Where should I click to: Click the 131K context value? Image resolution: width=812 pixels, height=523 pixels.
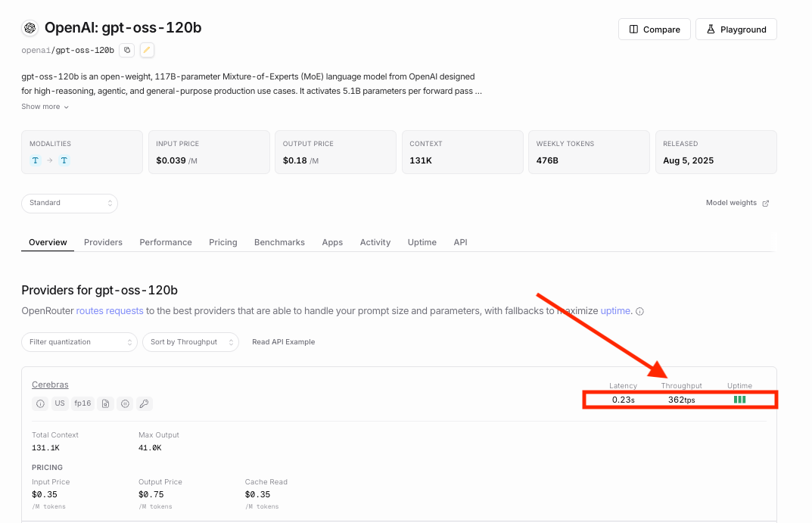[x=421, y=160]
